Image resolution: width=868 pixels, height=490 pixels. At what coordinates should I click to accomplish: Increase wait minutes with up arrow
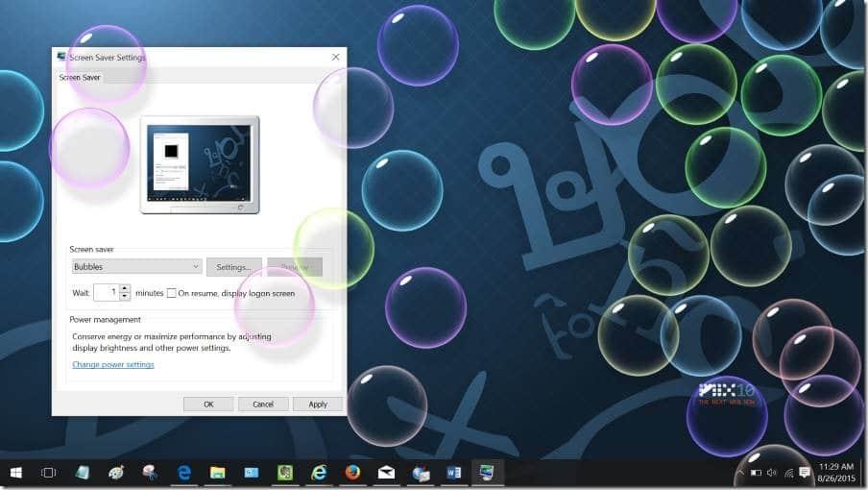pos(125,288)
